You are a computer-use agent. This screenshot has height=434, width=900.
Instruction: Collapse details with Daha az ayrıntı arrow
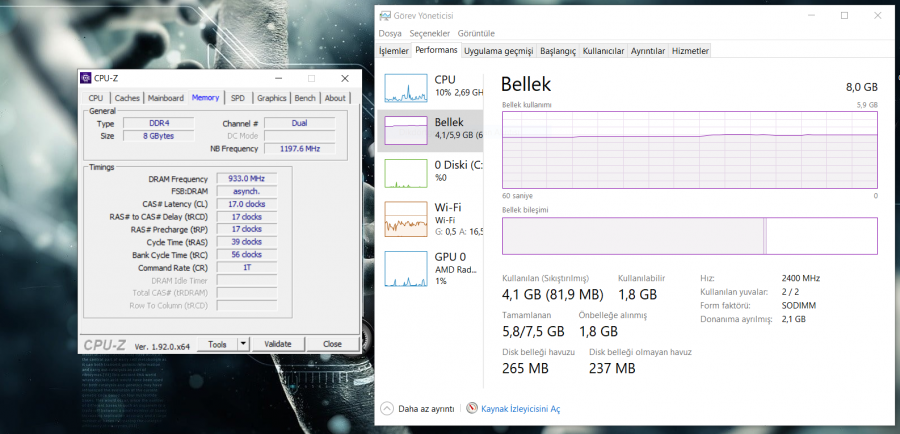tap(387, 408)
